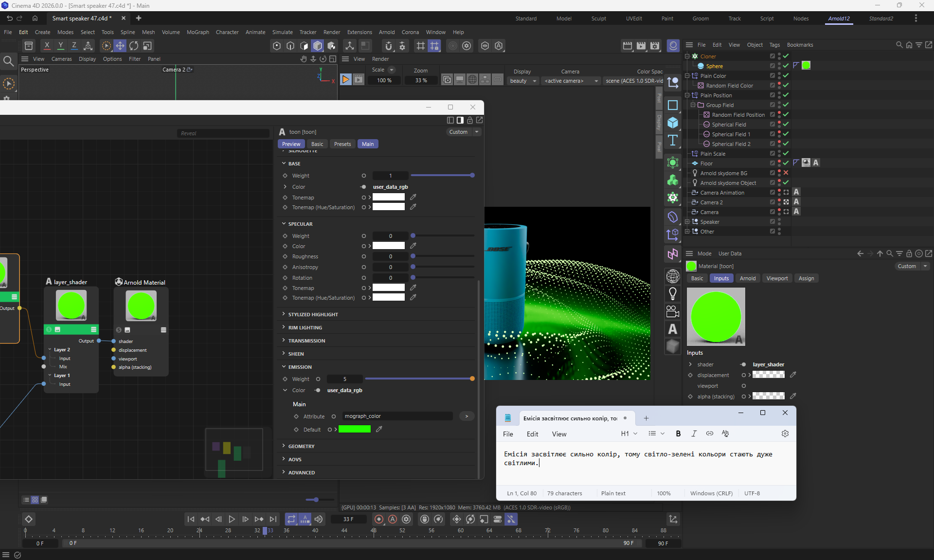Start the IPR render play button
The image size is (934, 560).
(345, 80)
